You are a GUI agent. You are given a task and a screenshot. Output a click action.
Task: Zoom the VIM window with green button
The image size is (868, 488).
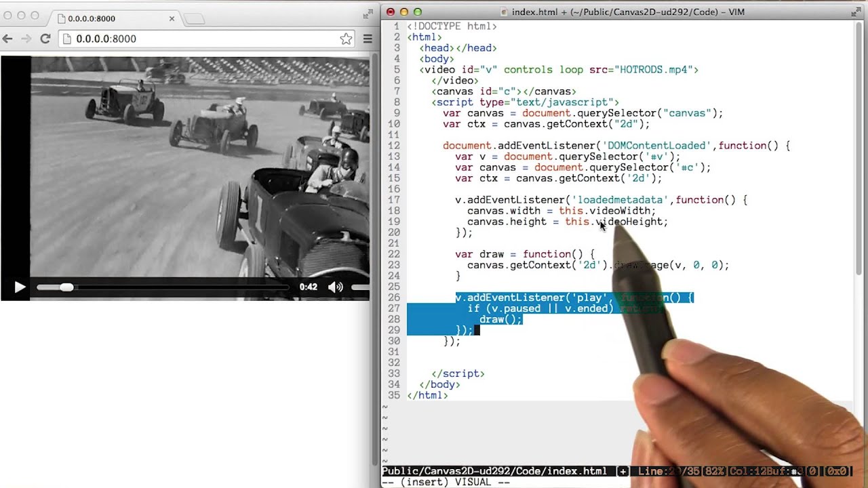pos(418,12)
